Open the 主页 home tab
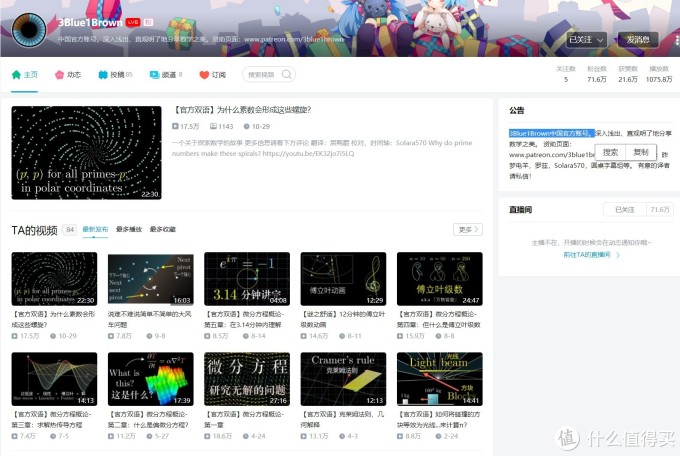This screenshot has width=680, height=456. click(x=25, y=75)
